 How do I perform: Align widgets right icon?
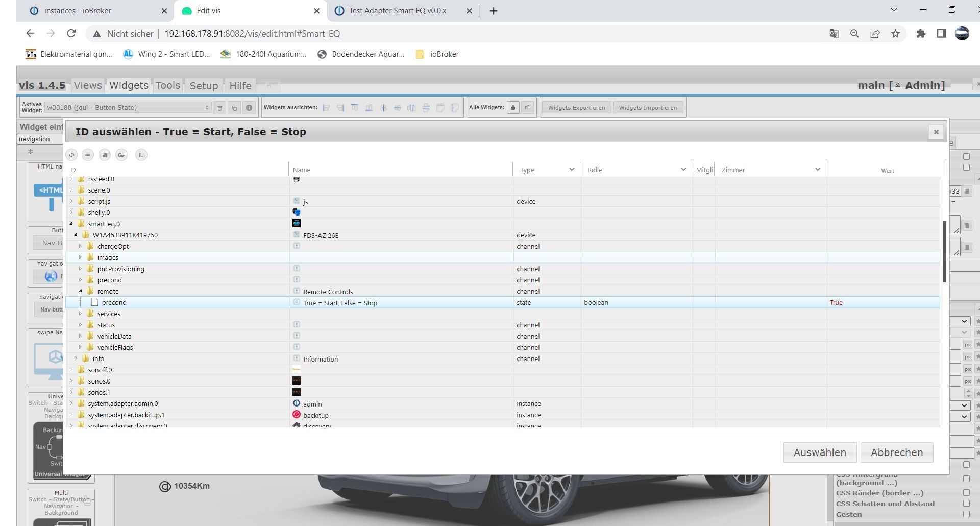coord(340,108)
